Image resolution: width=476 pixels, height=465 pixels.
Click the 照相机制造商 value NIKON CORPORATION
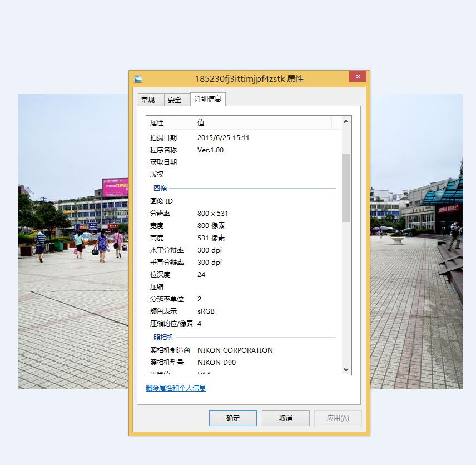(235, 350)
